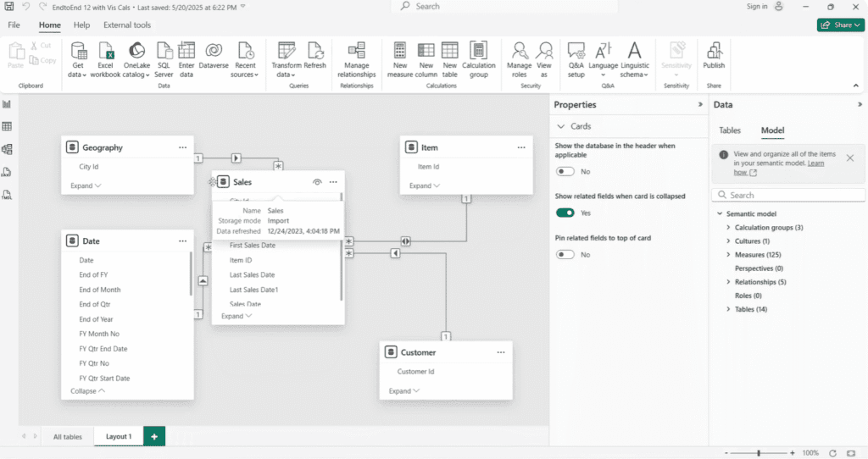The image size is (868, 459).
Task: Add a Calculation group
Action: (x=479, y=60)
